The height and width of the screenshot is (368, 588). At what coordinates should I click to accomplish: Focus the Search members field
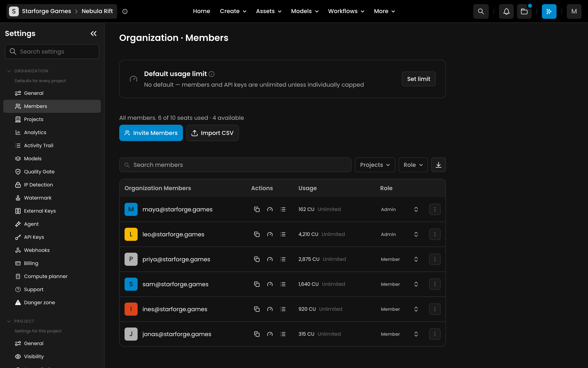tap(235, 165)
